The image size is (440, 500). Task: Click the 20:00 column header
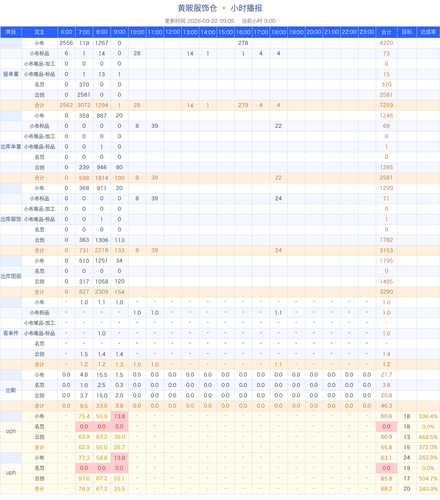314,32
